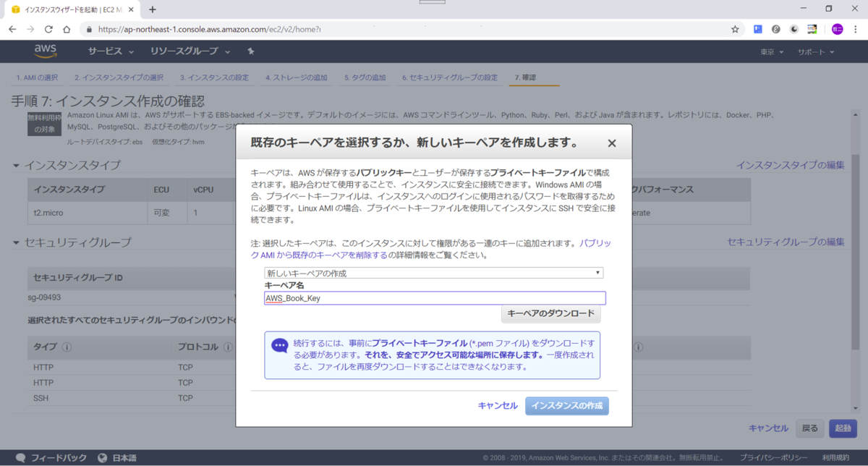Click the purple browser profile avatar

point(836,29)
